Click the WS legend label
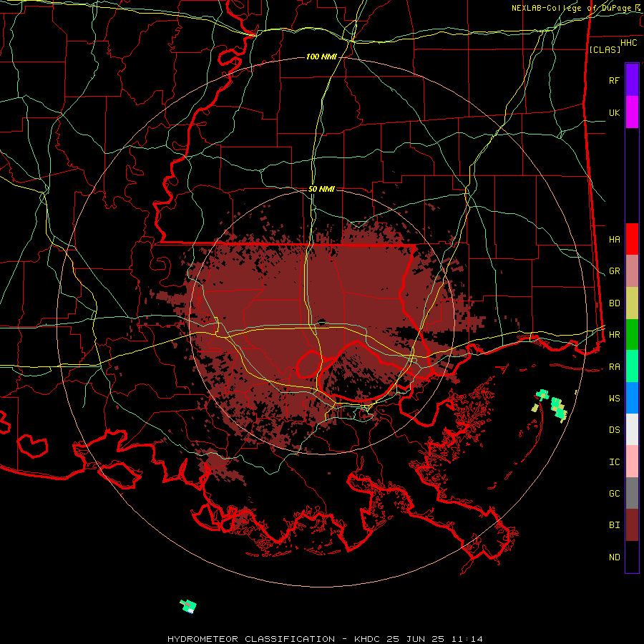Viewport: 644px width, 644px height. click(x=614, y=399)
